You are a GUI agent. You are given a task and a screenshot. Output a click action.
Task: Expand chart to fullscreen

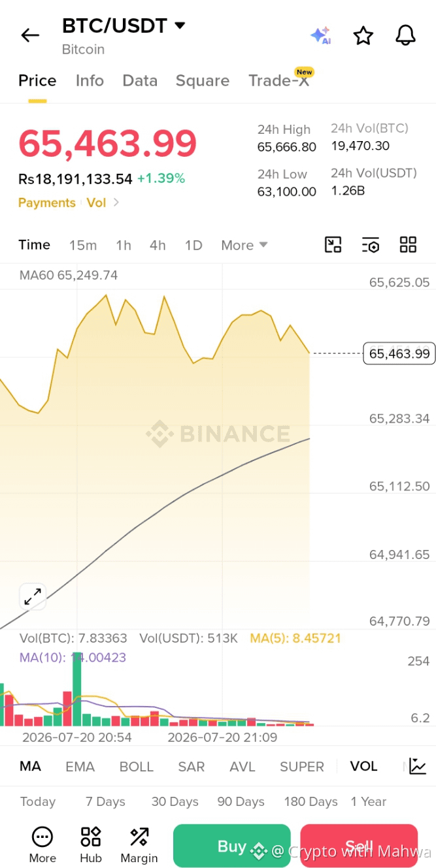click(33, 596)
